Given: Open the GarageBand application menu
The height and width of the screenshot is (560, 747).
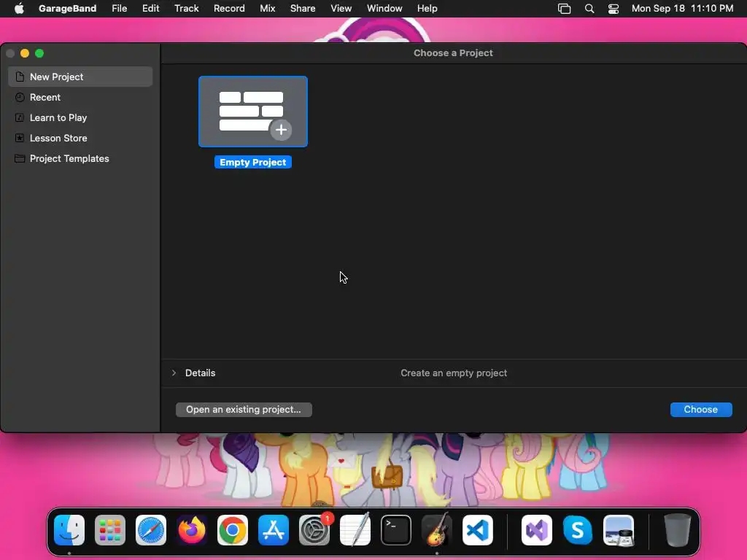Looking at the screenshot, I should point(67,9).
